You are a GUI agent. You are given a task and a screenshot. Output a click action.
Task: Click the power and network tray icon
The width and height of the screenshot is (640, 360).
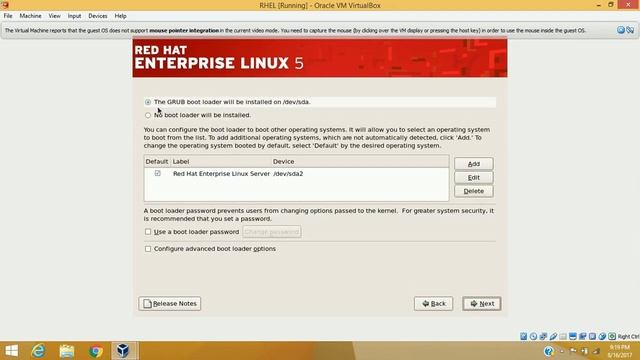pos(584,351)
